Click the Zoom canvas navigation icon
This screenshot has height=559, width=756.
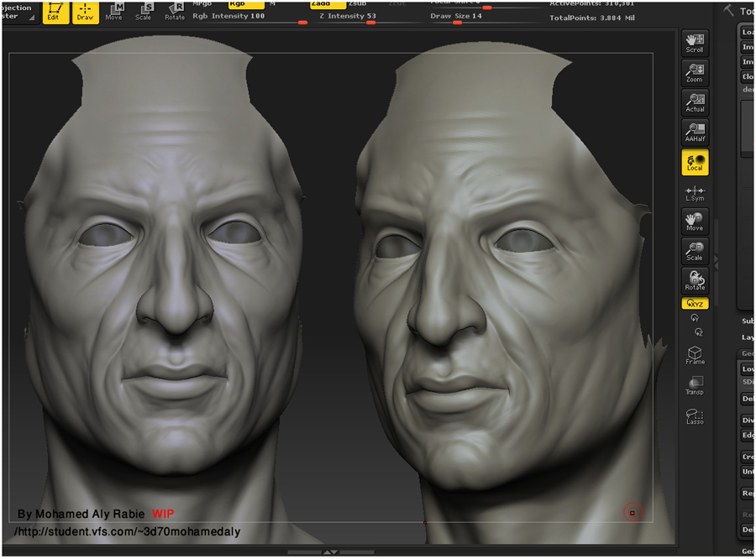pos(695,73)
